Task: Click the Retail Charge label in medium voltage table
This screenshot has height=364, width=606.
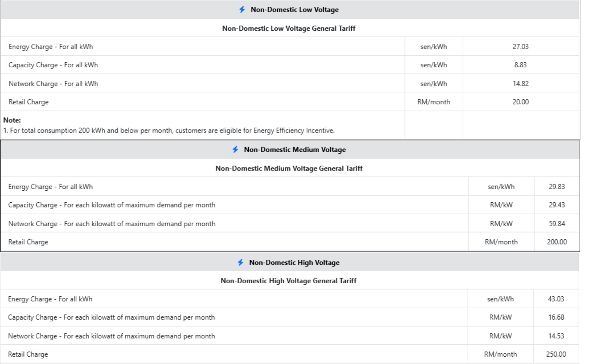Action: coord(28,242)
